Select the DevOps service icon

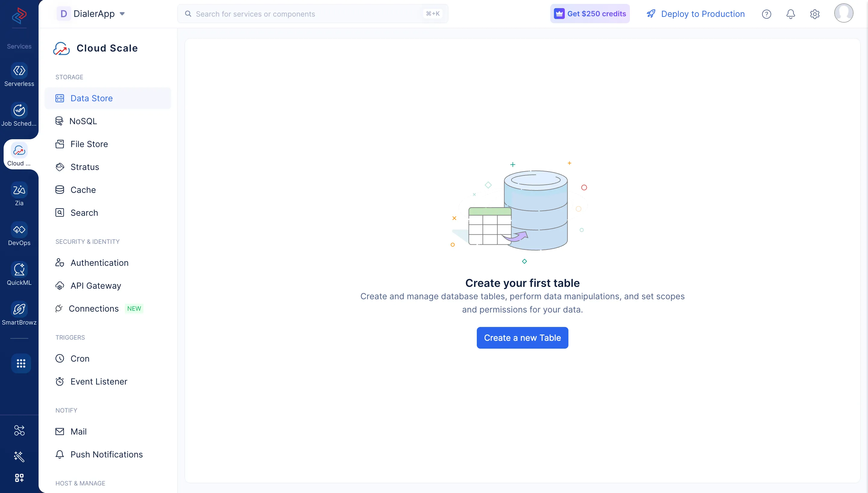click(19, 234)
